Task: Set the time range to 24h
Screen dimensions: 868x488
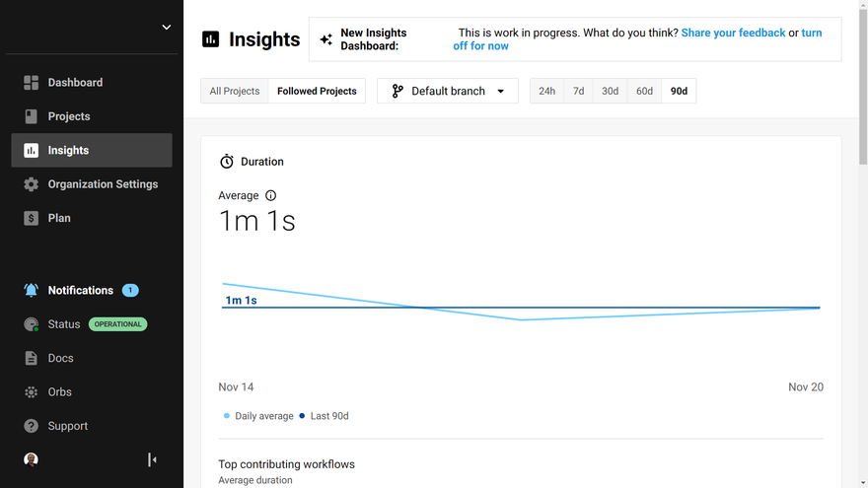Action: click(546, 92)
